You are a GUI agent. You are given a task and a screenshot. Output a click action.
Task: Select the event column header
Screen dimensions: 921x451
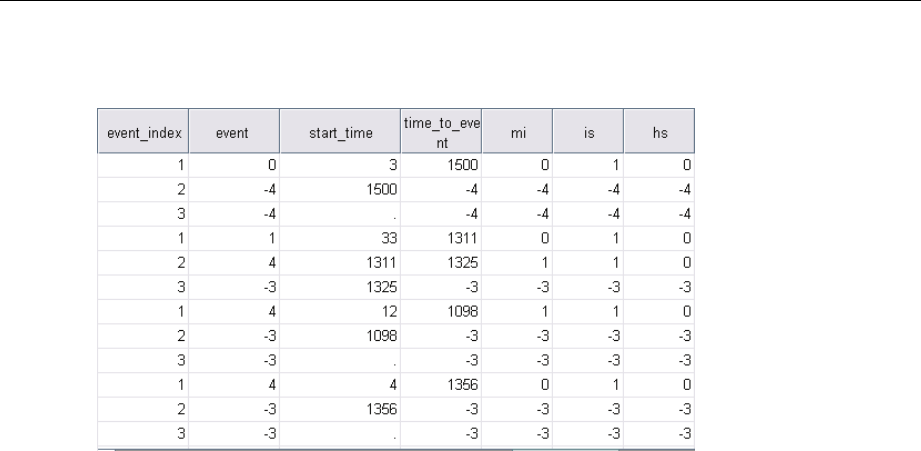pos(232,130)
